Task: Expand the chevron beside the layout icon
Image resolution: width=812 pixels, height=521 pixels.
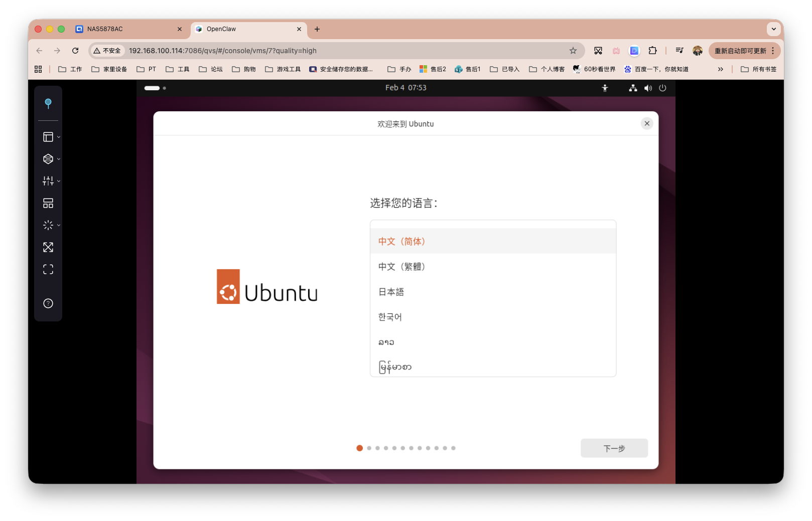Action: click(x=58, y=136)
